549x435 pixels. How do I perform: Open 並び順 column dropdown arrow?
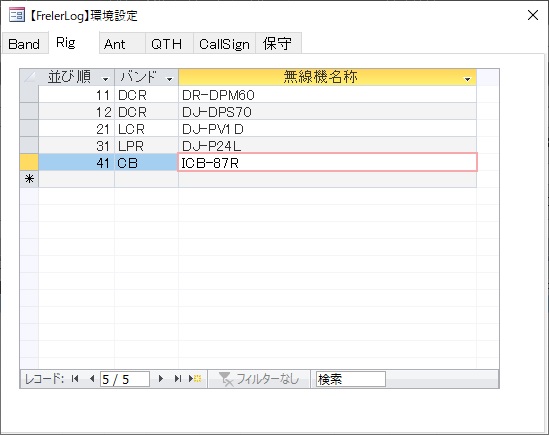click(x=105, y=79)
